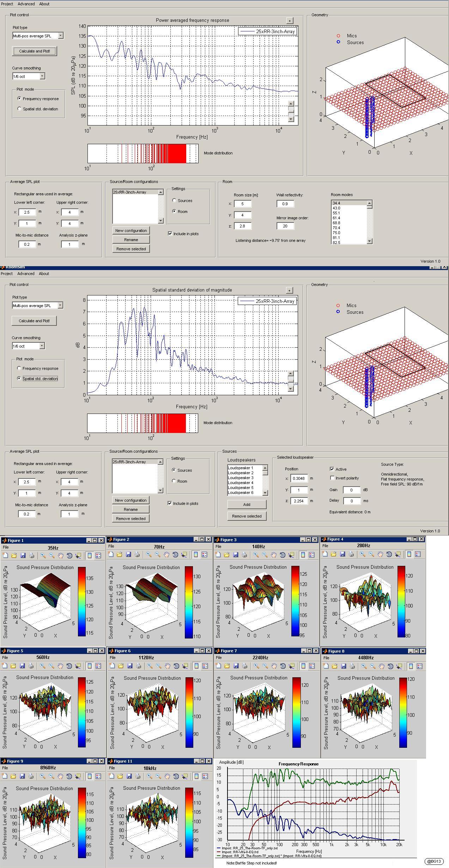The height and width of the screenshot is (868, 449).
Task: Select Pan hand tool in Figure 3
Action: point(274,555)
